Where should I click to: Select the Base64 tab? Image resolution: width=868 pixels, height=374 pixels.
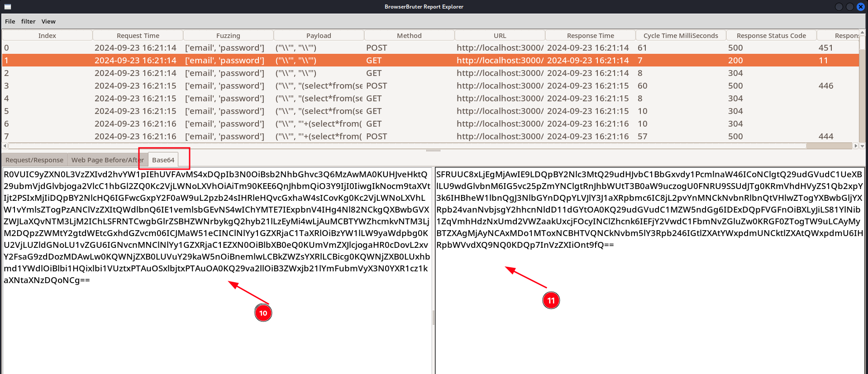(x=163, y=160)
